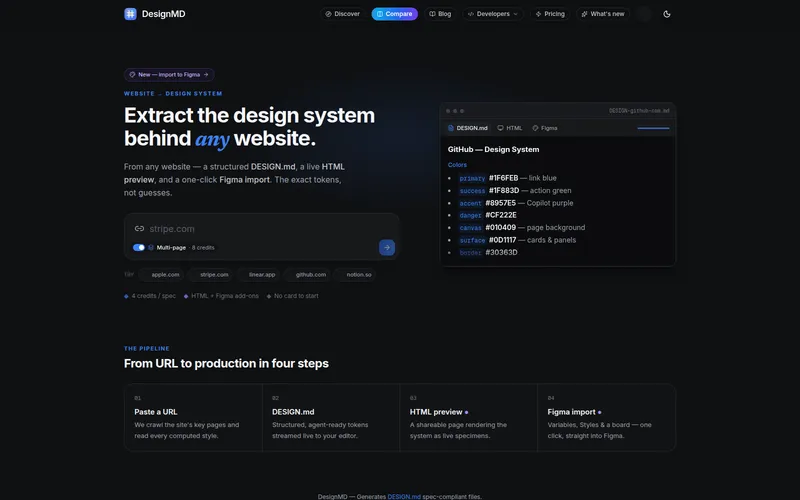
Task: Click the WEBSITE → DESIGN SYSTEM eyebrow text
Action: coord(173,93)
